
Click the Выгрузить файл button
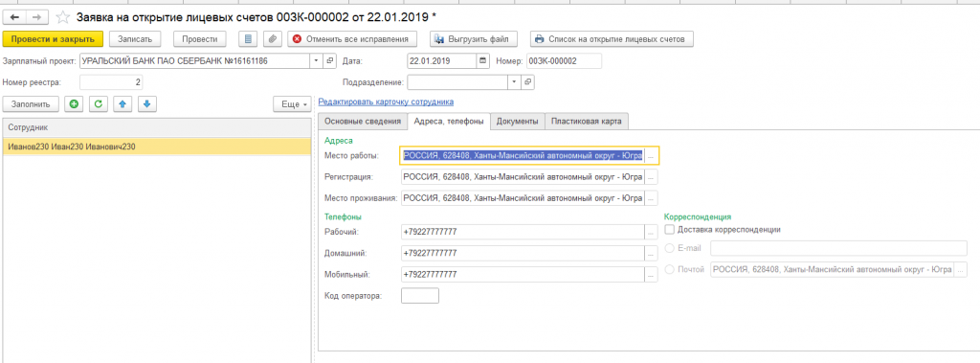[x=473, y=39]
